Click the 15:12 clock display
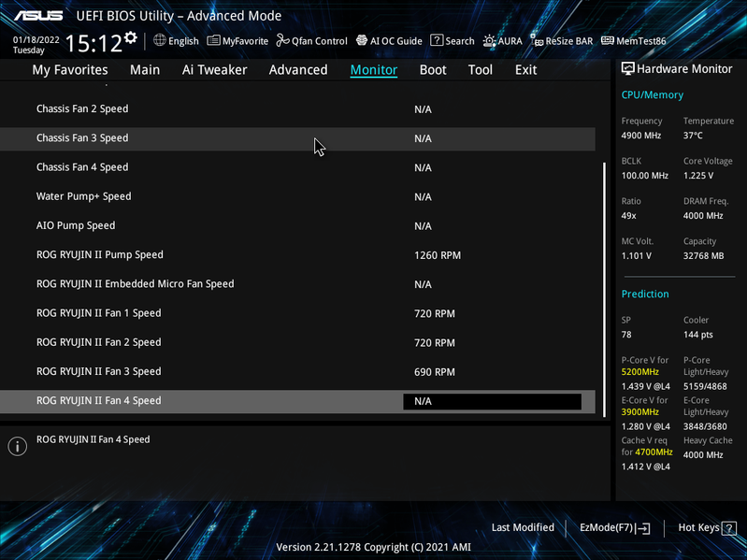 click(x=93, y=43)
